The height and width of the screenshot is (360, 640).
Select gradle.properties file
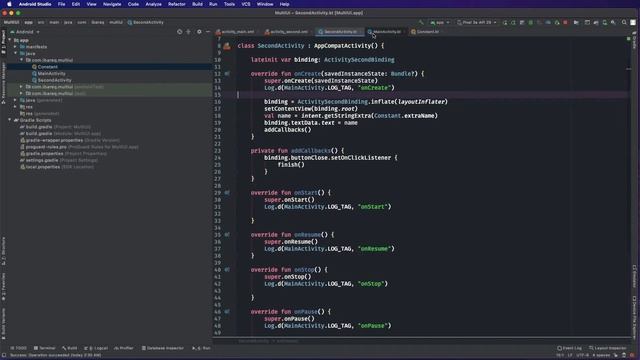(x=63, y=154)
